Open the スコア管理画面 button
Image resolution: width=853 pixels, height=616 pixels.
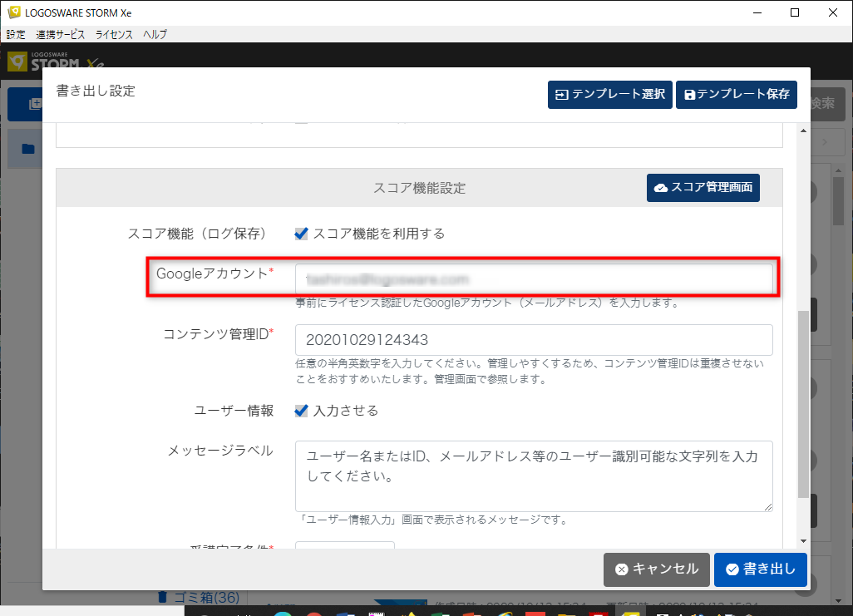point(703,188)
